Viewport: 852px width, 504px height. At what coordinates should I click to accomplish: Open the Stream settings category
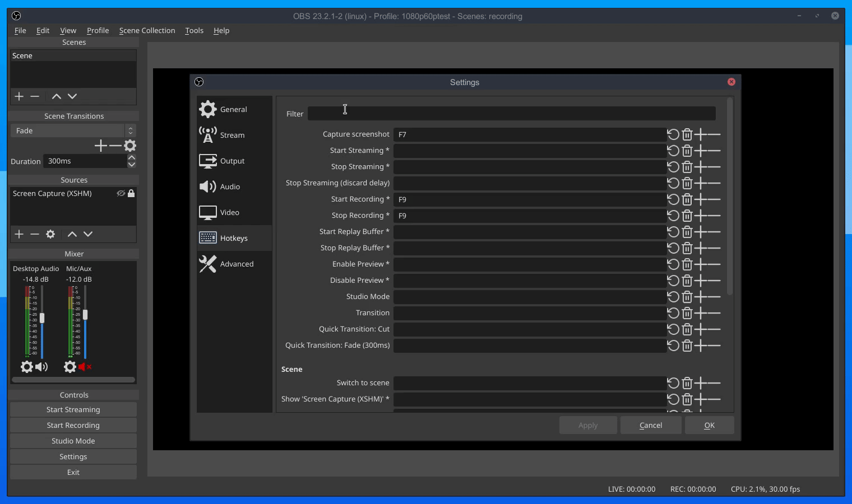coord(234,135)
